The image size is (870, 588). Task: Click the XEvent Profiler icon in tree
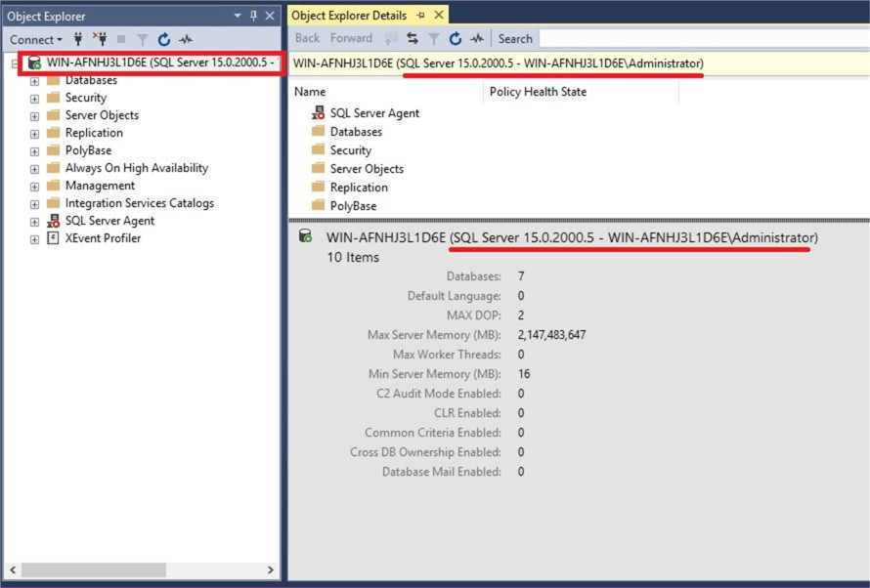pyautogui.click(x=53, y=238)
